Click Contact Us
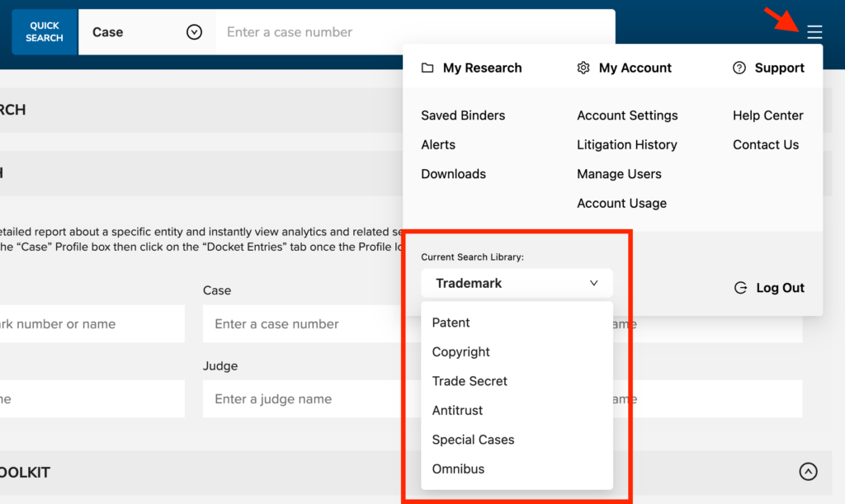 pos(765,144)
